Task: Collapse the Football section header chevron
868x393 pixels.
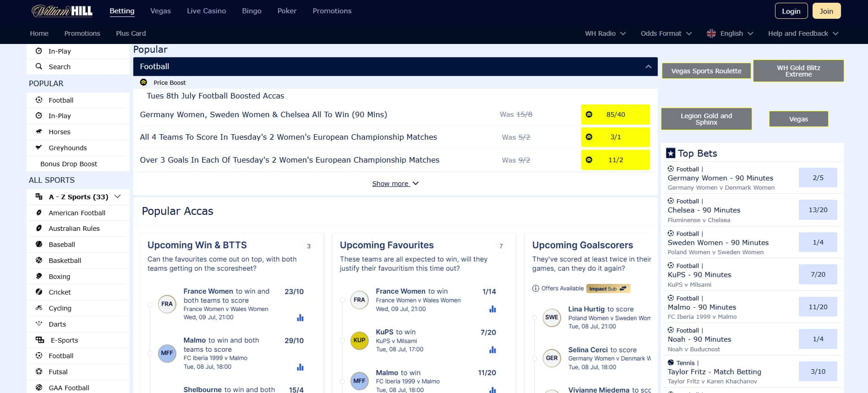Action: (x=648, y=67)
